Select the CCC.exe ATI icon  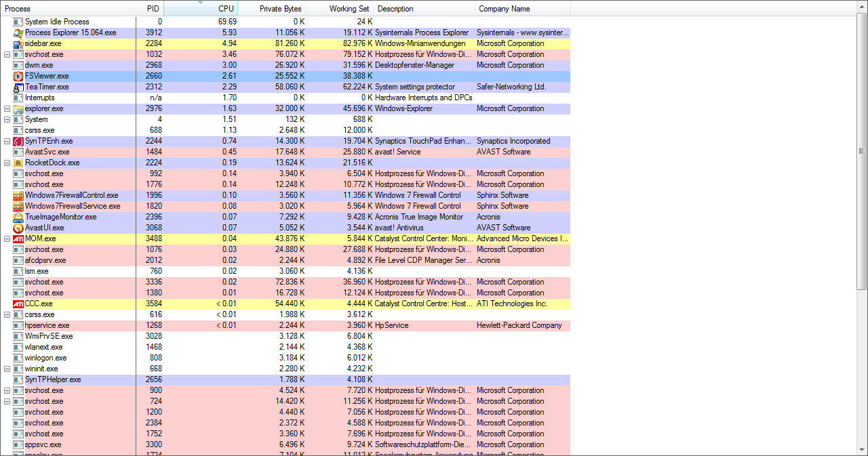(x=18, y=304)
